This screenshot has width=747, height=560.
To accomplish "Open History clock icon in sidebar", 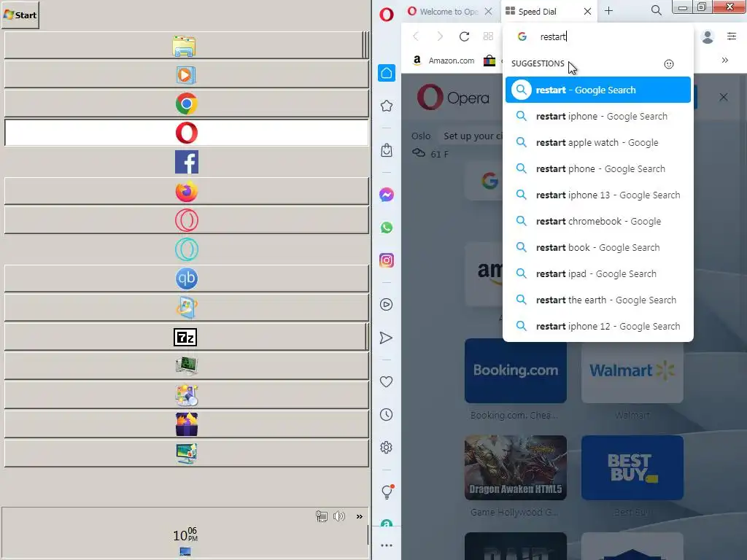I will pos(387,414).
